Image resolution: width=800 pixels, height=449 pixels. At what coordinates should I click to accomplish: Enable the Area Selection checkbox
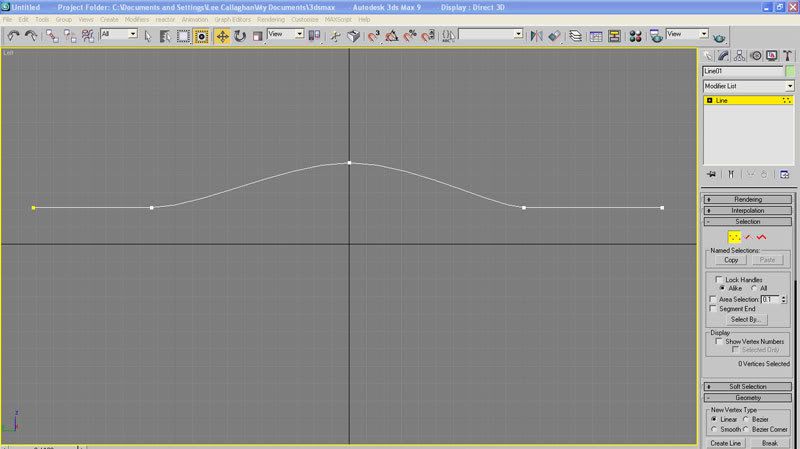(x=713, y=299)
